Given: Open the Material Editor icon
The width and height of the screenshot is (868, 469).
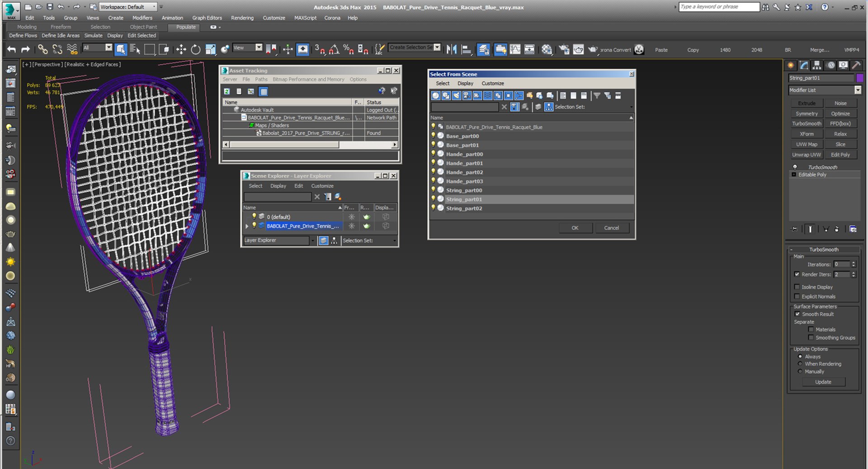Looking at the screenshot, I should tap(547, 49).
